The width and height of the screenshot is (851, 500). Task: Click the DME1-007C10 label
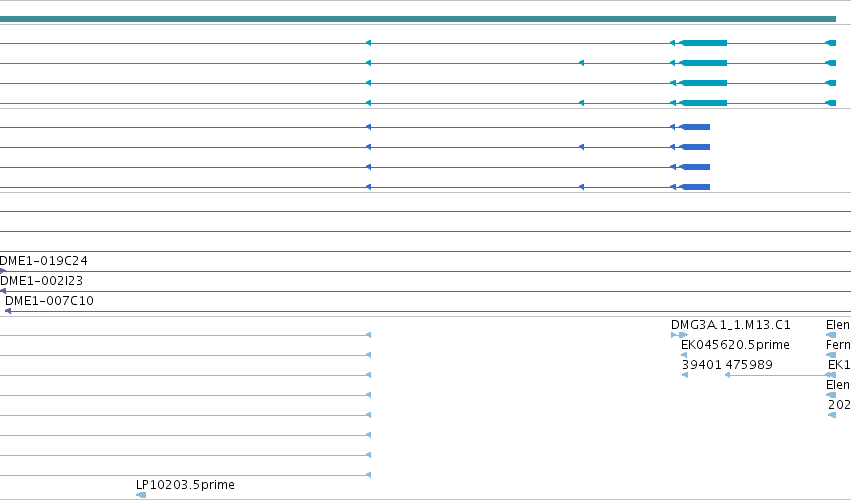[x=49, y=301]
